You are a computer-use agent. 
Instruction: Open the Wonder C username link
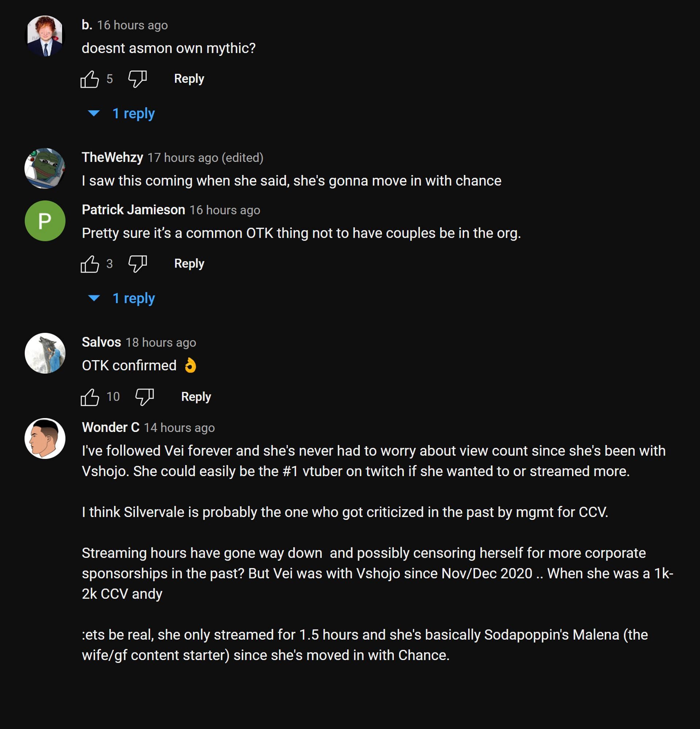(110, 428)
